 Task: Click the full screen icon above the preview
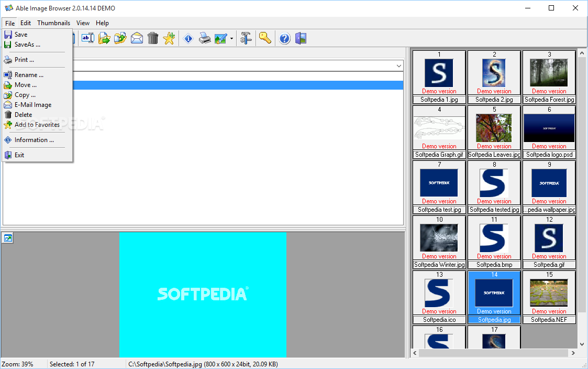point(8,238)
